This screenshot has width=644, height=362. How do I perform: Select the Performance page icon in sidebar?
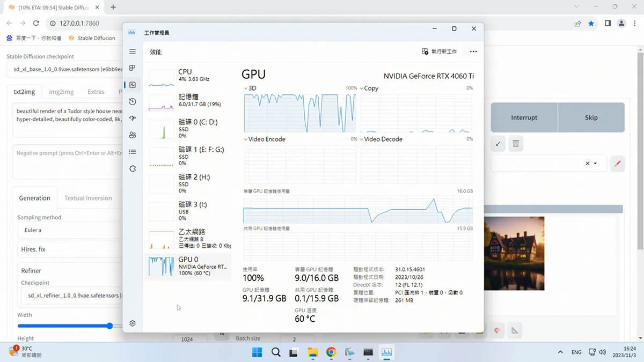coord(133,85)
